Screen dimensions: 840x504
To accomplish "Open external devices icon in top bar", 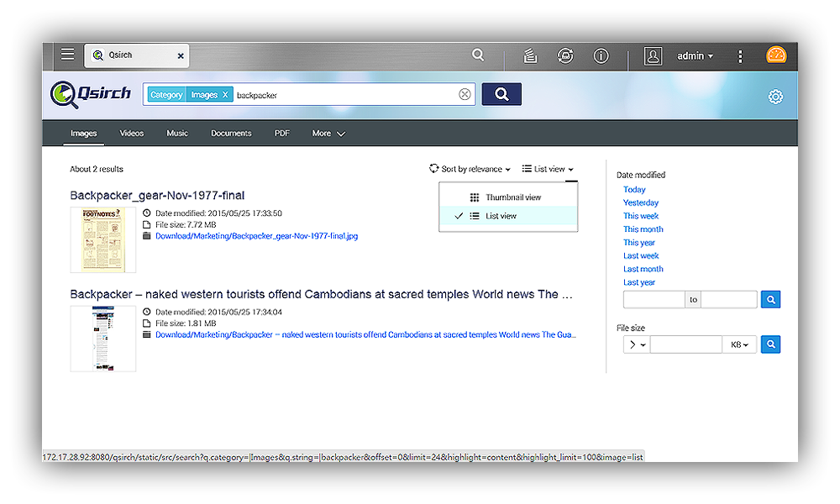I will [x=565, y=55].
